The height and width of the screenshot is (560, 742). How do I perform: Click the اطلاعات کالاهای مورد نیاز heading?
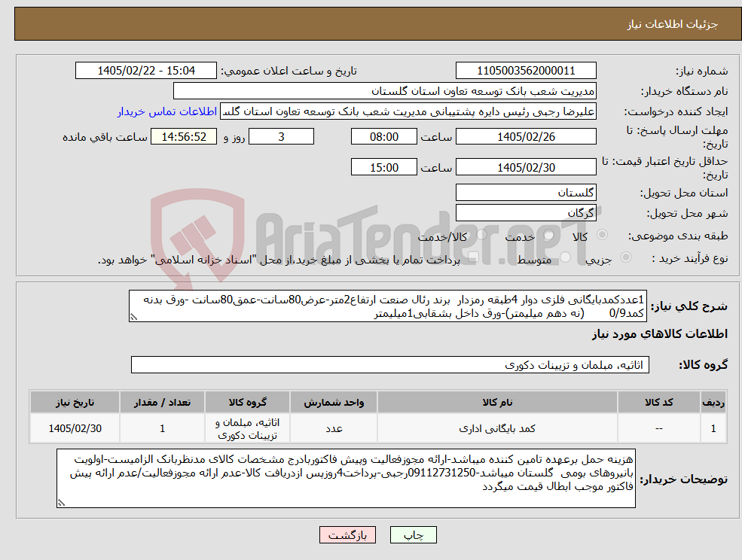(660, 334)
